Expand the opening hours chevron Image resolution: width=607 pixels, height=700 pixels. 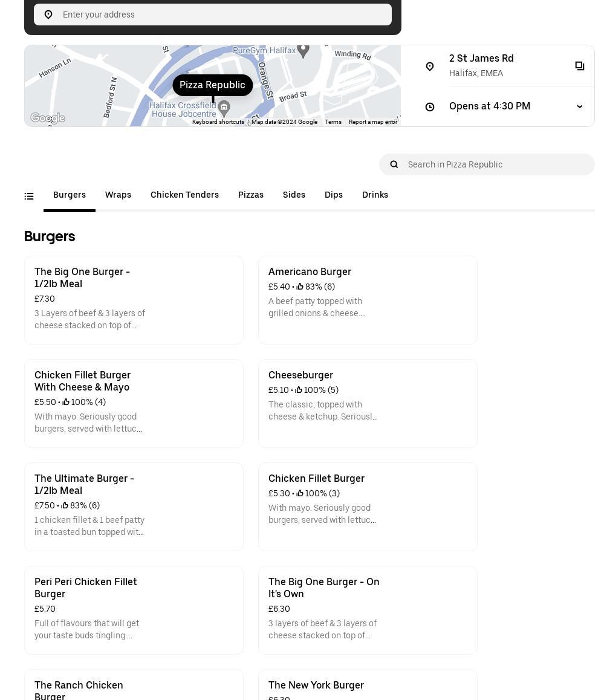[579, 107]
